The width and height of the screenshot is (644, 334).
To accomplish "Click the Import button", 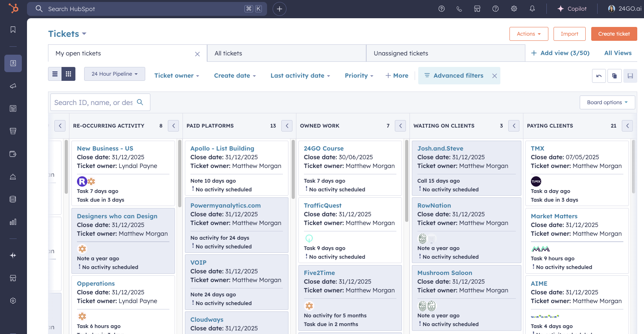I will coord(569,34).
